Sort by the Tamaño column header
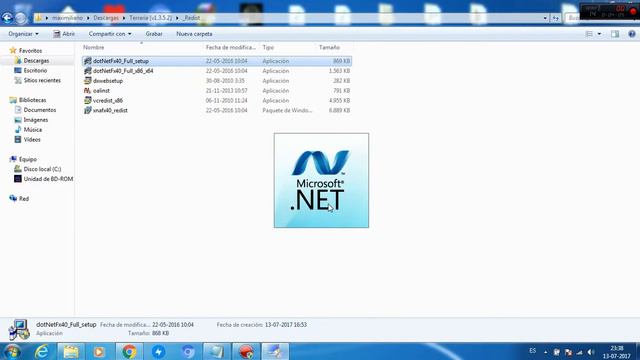This screenshot has height=360, width=640. (329, 47)
